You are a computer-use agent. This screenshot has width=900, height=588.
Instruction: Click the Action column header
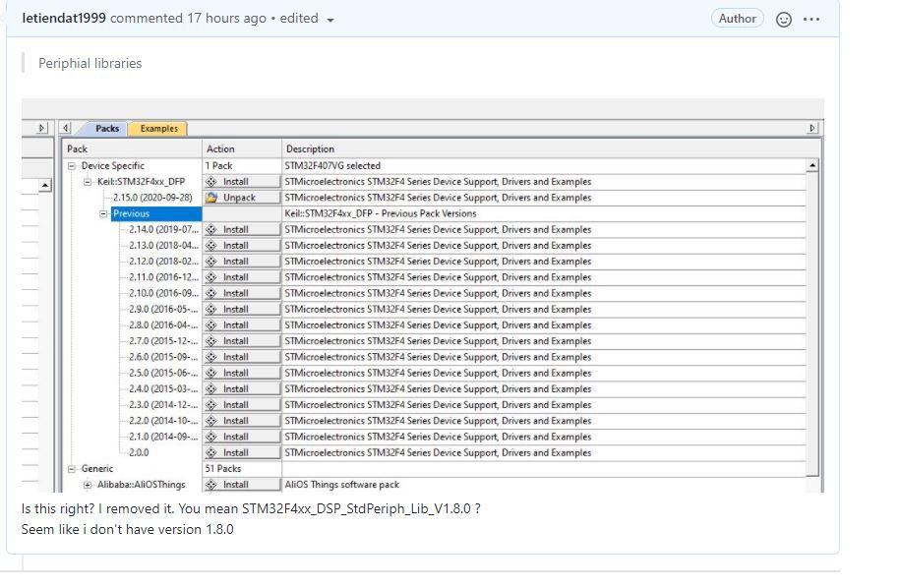tap(242, 149)
